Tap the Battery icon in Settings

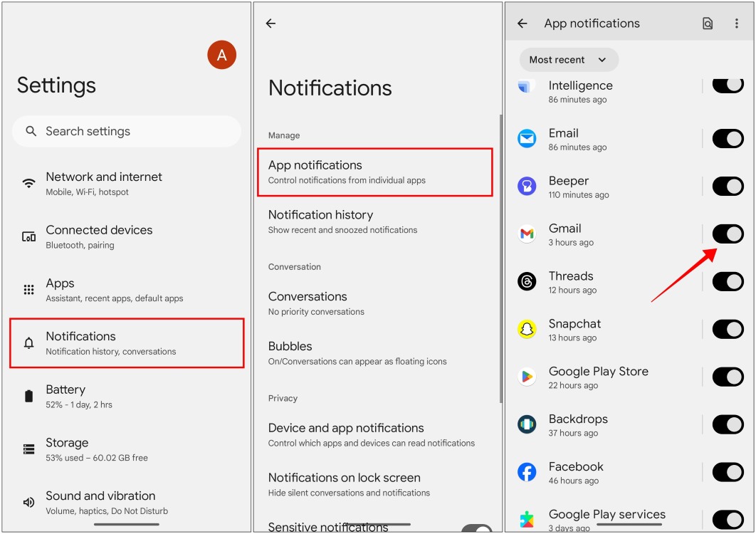pyautogui.click(x=28, y=396)
